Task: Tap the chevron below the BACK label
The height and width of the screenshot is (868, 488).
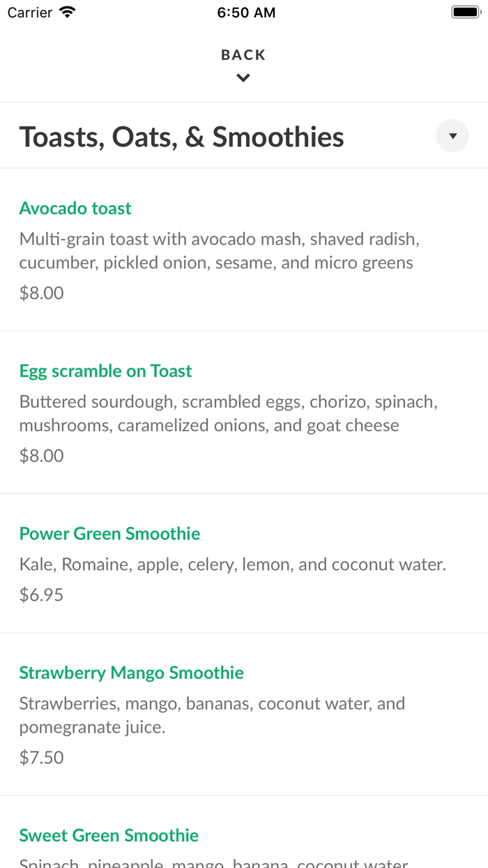Action: pos(243,77)
